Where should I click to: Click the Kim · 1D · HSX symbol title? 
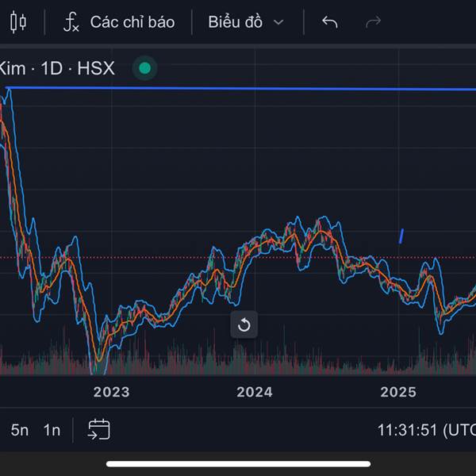point(57,68)
